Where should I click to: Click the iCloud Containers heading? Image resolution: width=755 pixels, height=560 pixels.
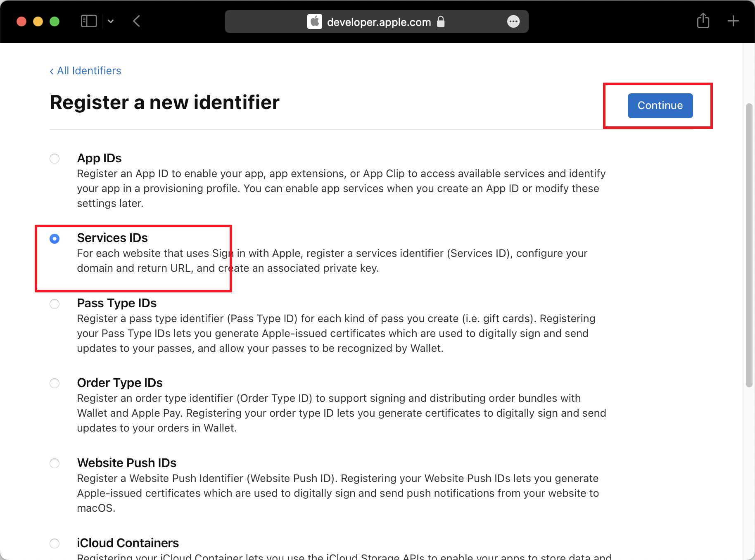point(128,543)
